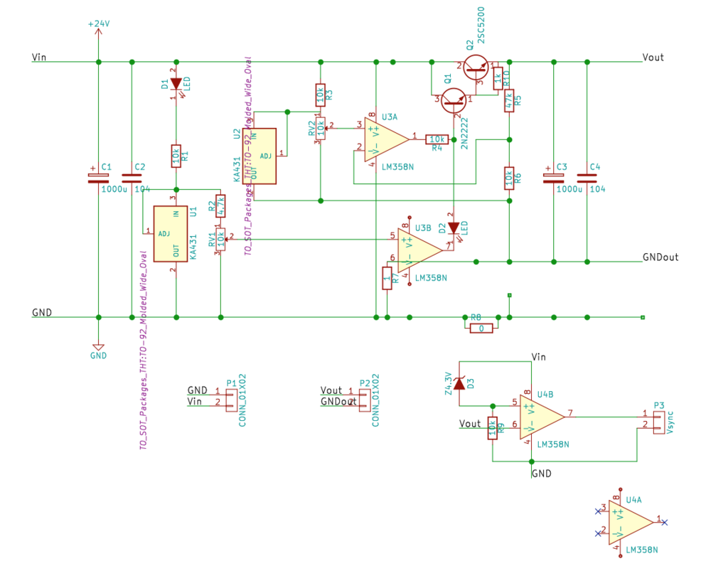The height and width of the screenshot is (576, 728).
Task: Click the 1000u value text of C1
Action: click(114, 189)
